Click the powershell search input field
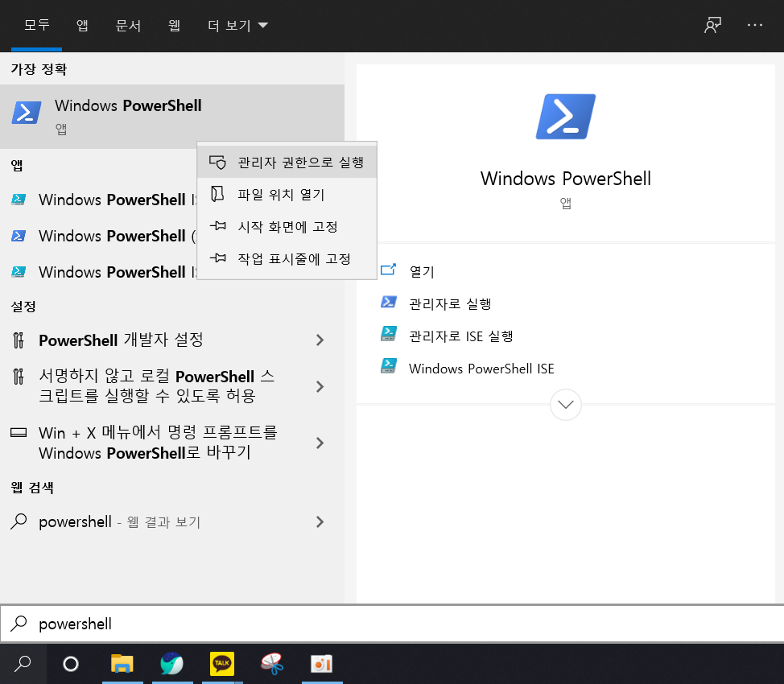The image size is (784, 684). coord(392,624)
